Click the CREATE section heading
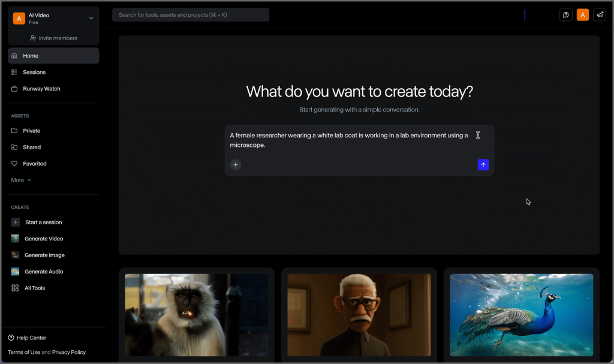This screenshot has height=364, width=614. [20, 207]
